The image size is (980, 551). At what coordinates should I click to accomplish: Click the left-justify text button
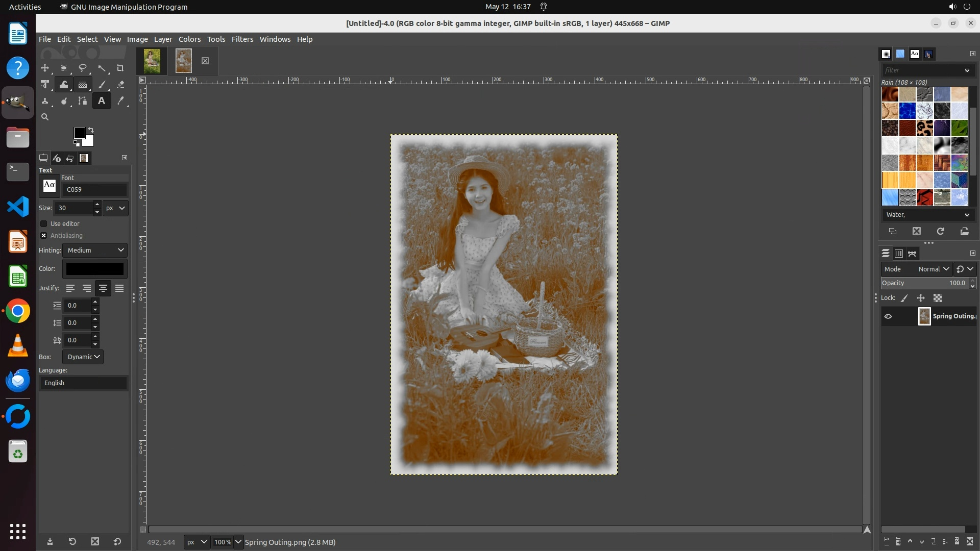tap(70, 288)
